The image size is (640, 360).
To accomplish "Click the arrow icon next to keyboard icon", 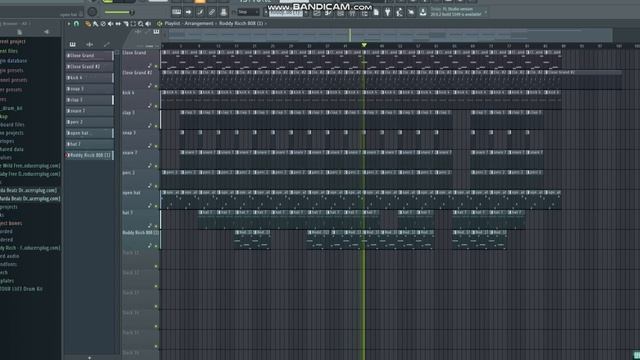I will point(188,12).
